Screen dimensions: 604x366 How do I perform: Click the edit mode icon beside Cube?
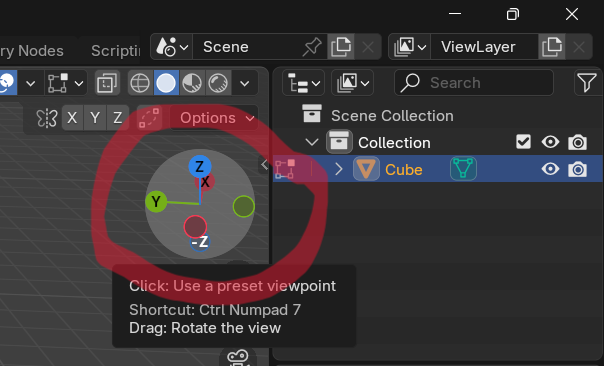pos(285,169)
